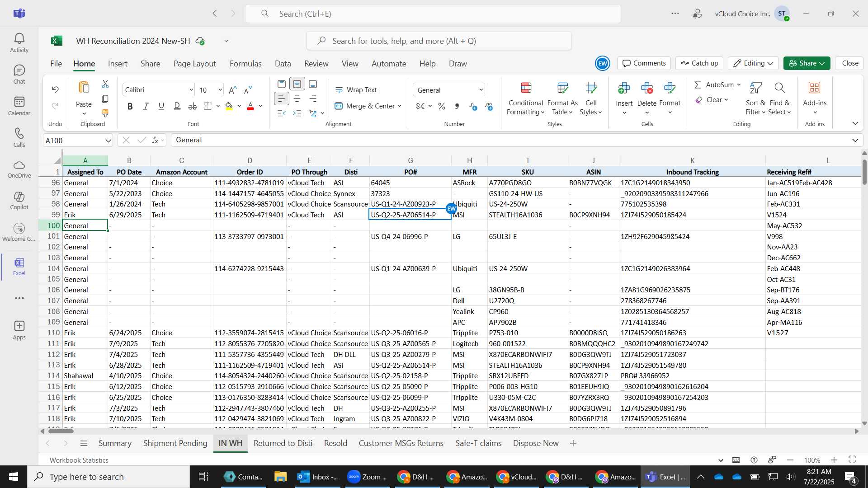The width and height of the screenshot is (868, 488).
Task: Increase the font size
Action: click(233, 90)
